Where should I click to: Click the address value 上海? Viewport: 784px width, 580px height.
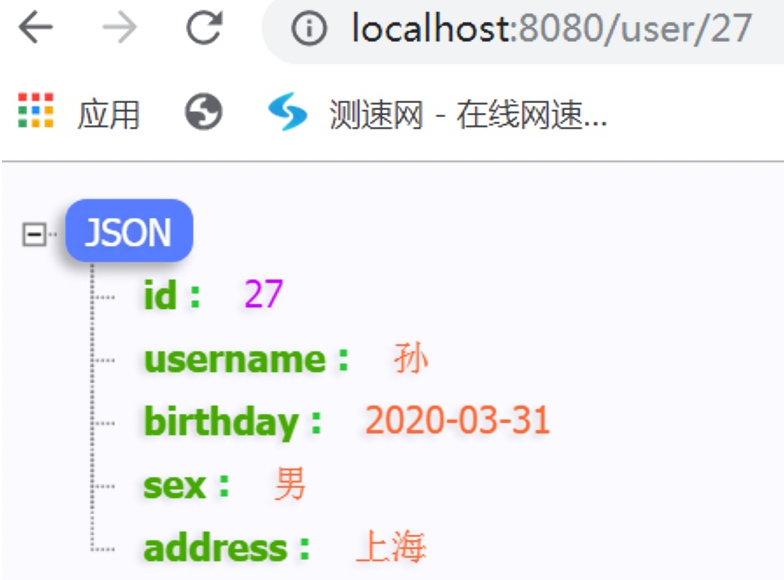[x=391, y=547]
